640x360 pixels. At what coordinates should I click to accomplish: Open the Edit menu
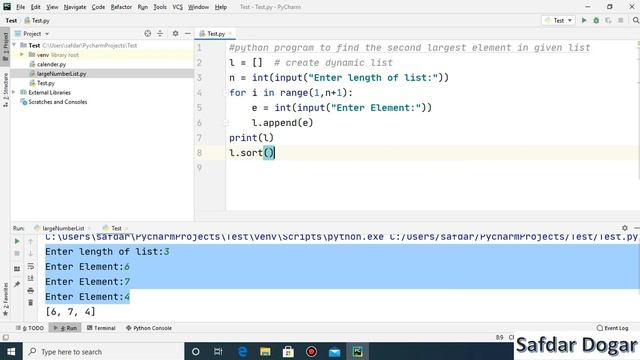pos(36,7)
